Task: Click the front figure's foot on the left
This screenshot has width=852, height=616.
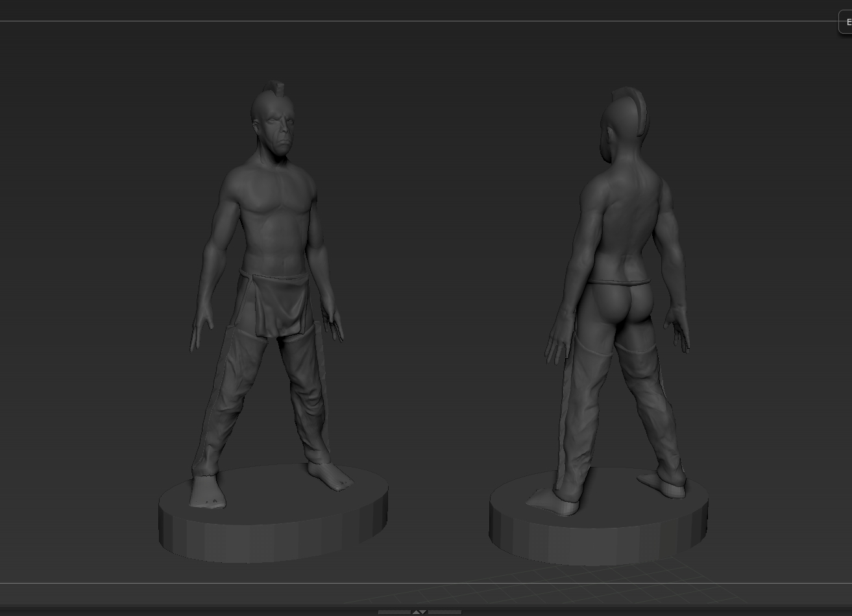Action: tap(208, 492)
